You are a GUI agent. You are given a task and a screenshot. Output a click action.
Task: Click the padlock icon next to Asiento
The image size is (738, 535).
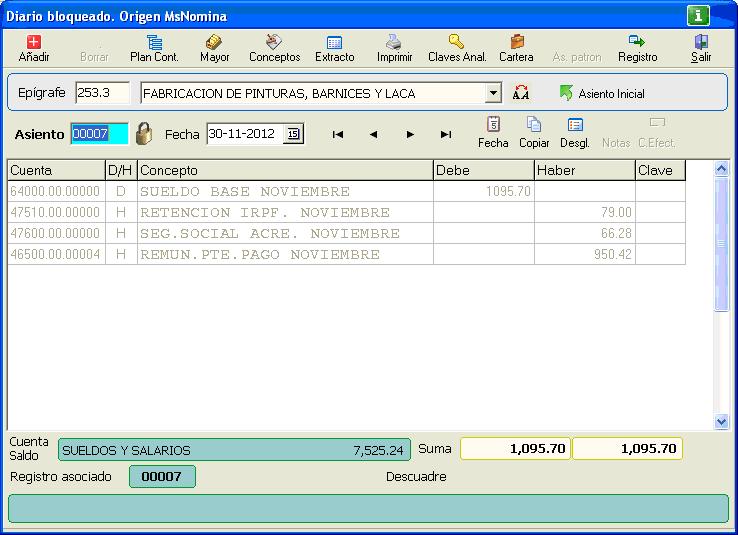click(144, 134)
